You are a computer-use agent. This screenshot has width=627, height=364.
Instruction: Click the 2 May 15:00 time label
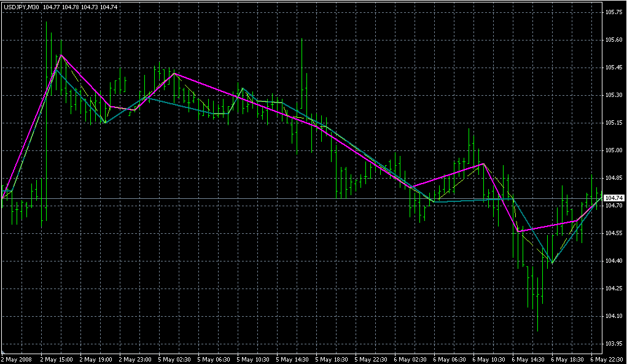[x=58, y=359]
